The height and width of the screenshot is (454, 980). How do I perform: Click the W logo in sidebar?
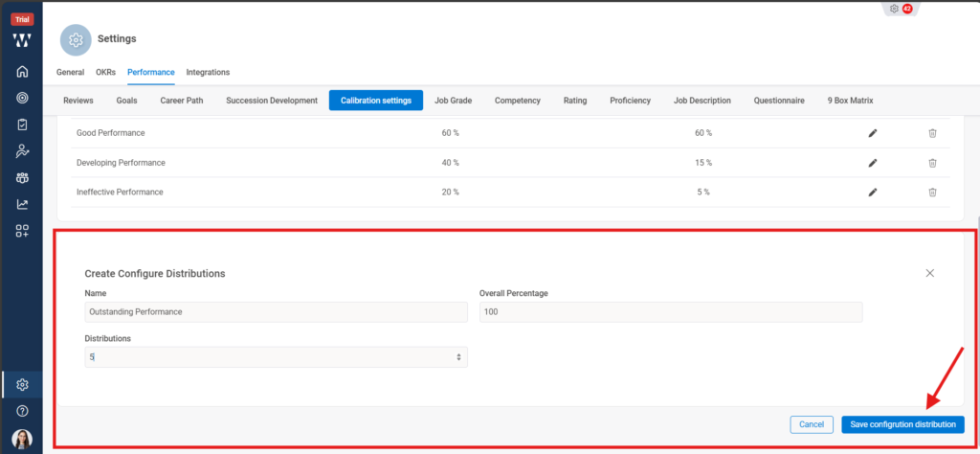coord(22,41)
